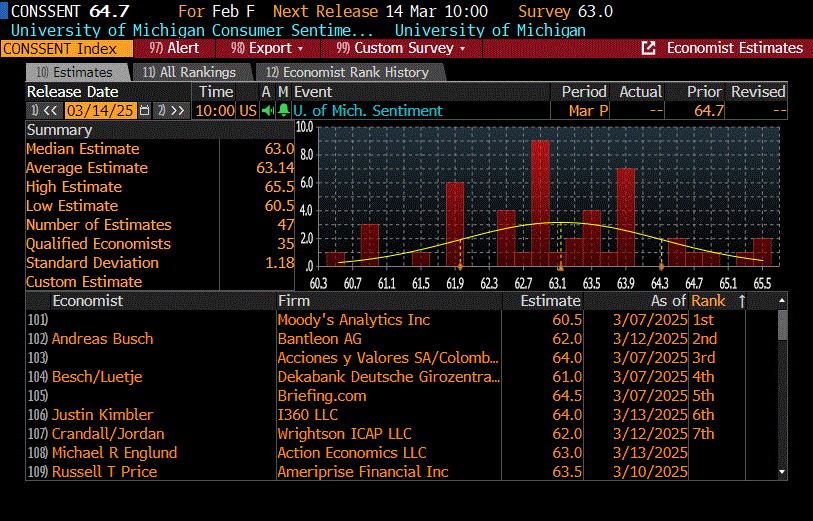This screenshot has height=521, width=813.
Task: Click the Alert button
Action: pos(174,48)
